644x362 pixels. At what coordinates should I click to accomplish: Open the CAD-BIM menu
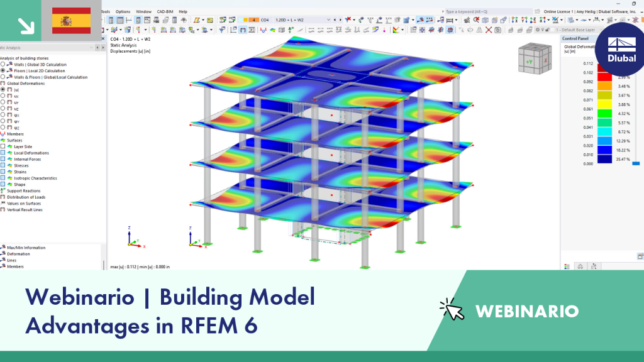pos(165,11)
